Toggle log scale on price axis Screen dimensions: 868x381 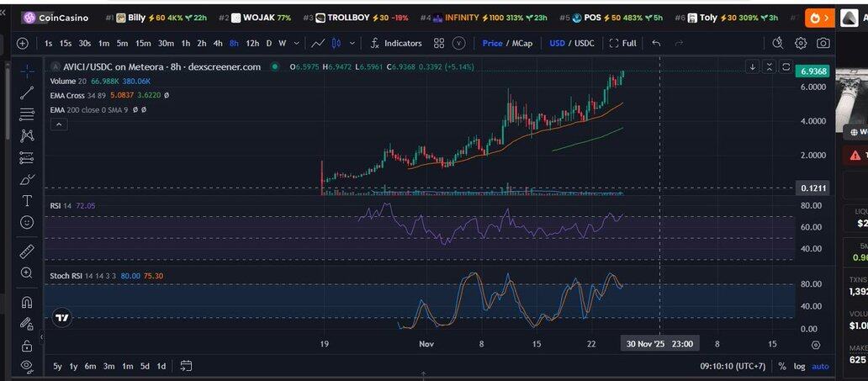[799, 366]
